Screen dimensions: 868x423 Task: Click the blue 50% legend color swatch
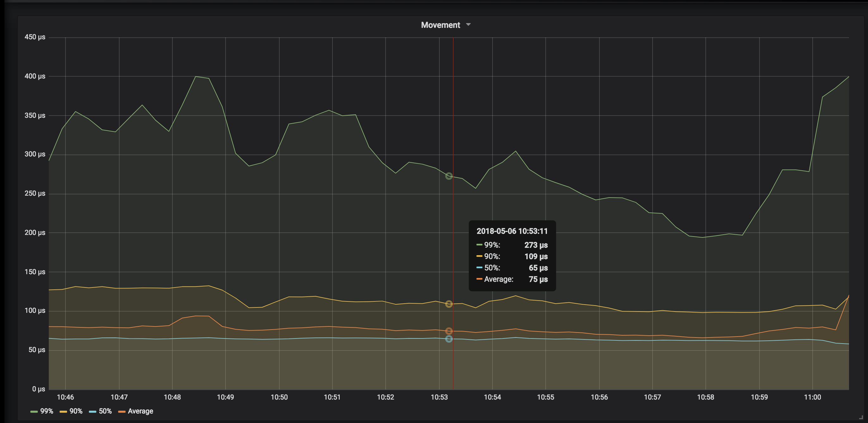(93, 412)
